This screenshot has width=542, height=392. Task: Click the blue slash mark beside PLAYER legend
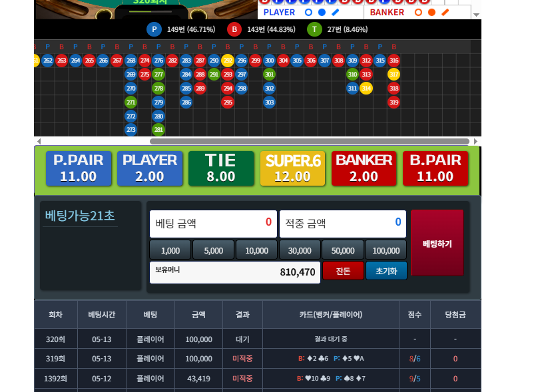(x=336, y=13)
